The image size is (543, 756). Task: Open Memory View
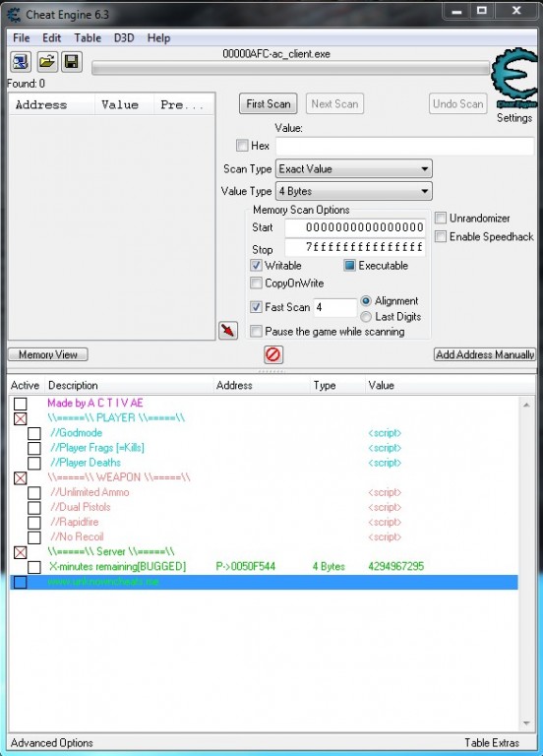pyautogui.click(x=48, y=354)
